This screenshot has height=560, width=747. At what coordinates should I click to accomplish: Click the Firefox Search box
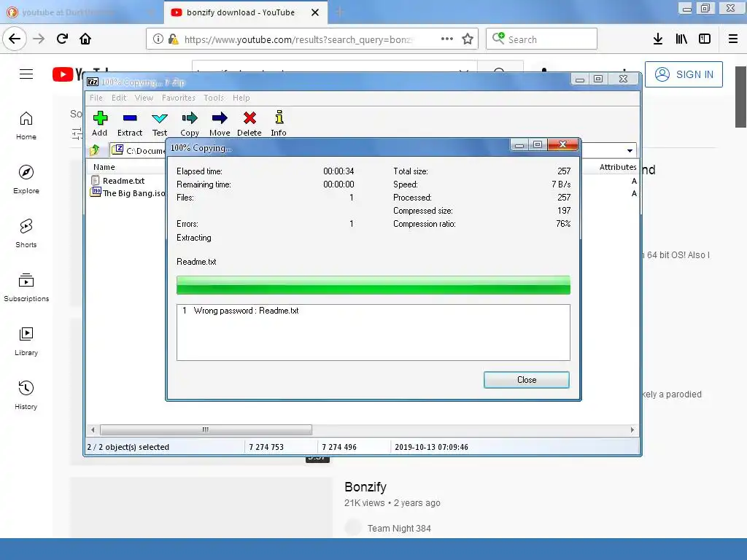coord(542,39)
